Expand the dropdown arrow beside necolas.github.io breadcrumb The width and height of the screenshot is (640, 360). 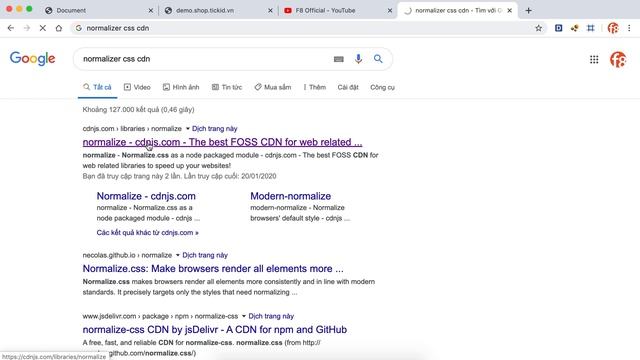click(178, 256)
